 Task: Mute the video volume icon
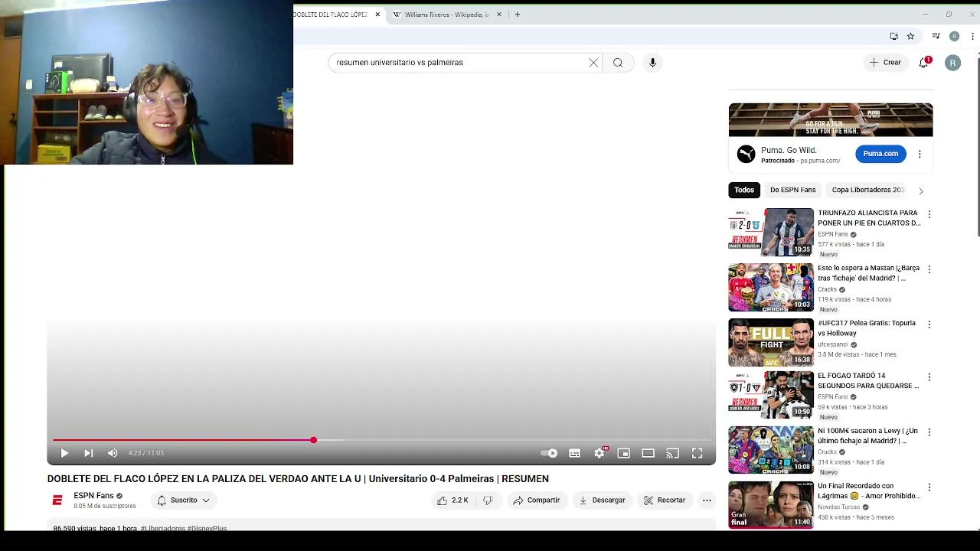click(x=113, y=453)
